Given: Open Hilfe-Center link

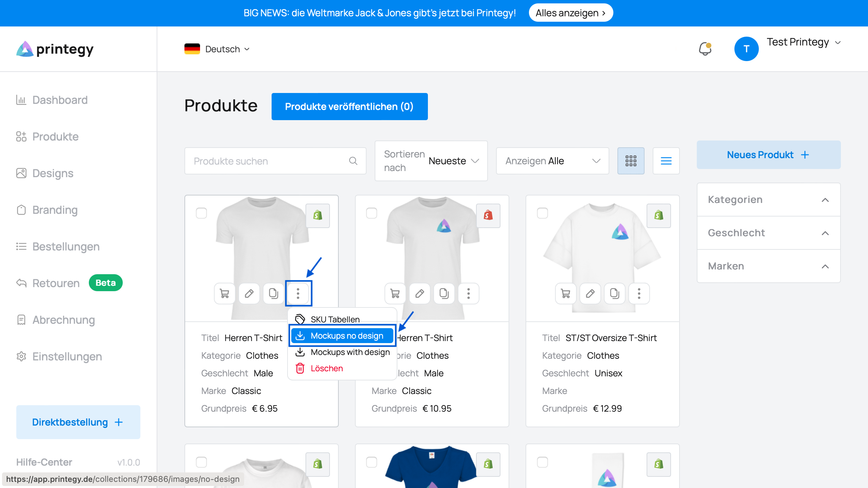Looking at the screenshot, I should [44, 462].
